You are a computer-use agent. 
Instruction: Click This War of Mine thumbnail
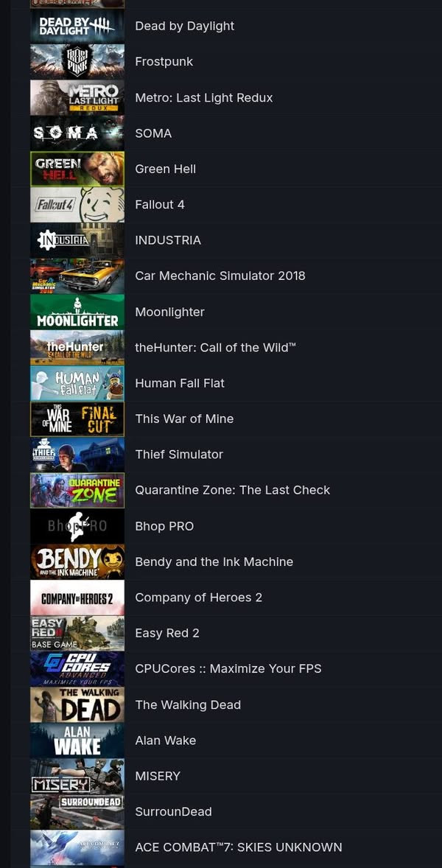77,419
